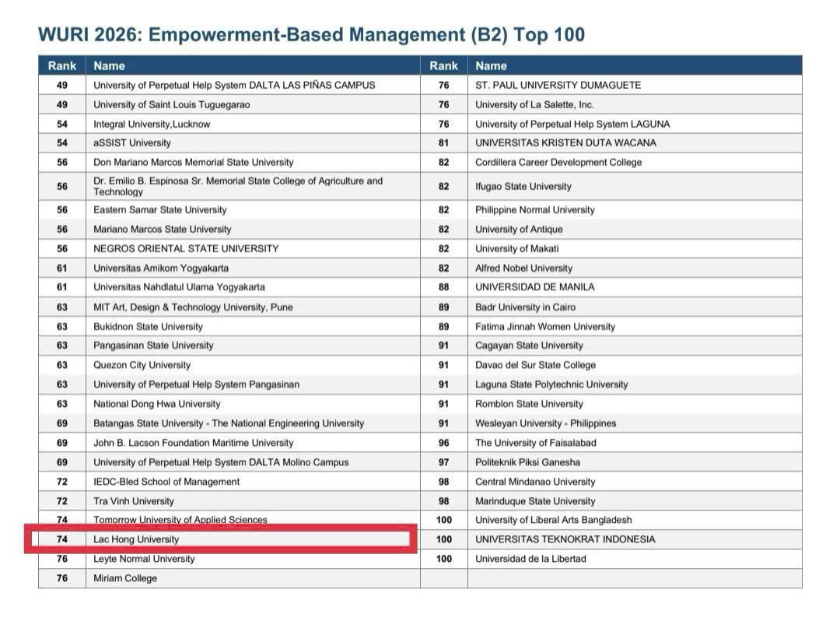Viewport: 840px width, 621px height.
Task: Select University of Makati
Action: (517, 248)
